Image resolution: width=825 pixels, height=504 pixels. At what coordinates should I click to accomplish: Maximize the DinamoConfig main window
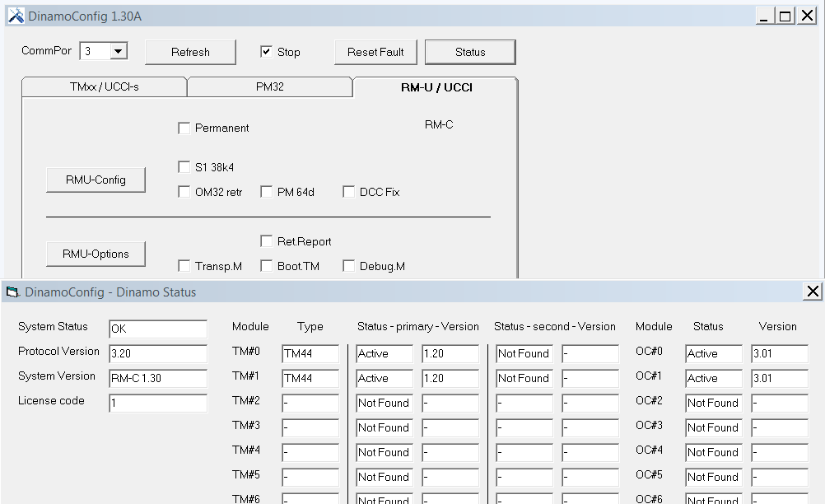tap(785, 16)
